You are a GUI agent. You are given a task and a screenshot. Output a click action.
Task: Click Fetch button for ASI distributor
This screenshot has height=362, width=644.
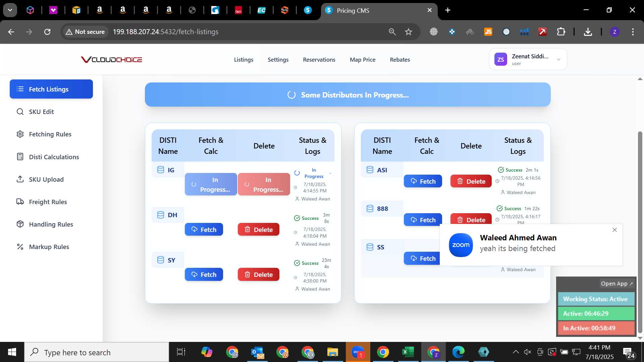point(423,181)
